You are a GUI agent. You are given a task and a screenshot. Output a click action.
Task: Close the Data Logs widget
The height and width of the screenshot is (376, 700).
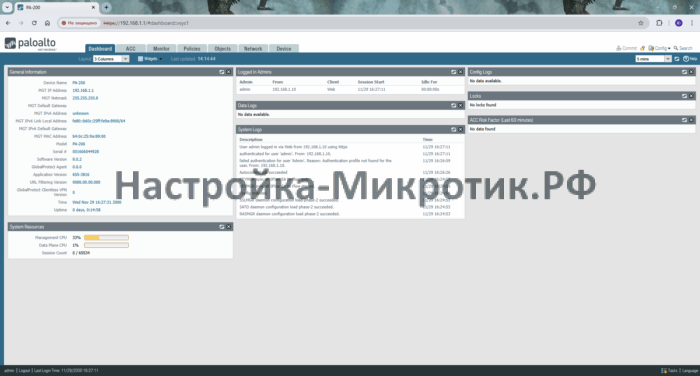tap(460, 105)
